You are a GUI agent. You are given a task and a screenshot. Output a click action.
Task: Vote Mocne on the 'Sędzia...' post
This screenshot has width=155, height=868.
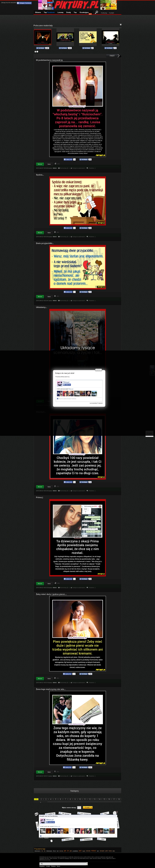(x=40, y=233)
